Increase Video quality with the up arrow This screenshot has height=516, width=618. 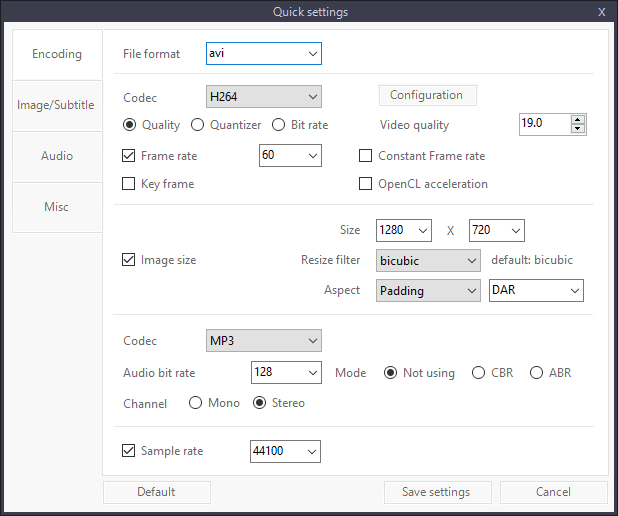[578, 119]
